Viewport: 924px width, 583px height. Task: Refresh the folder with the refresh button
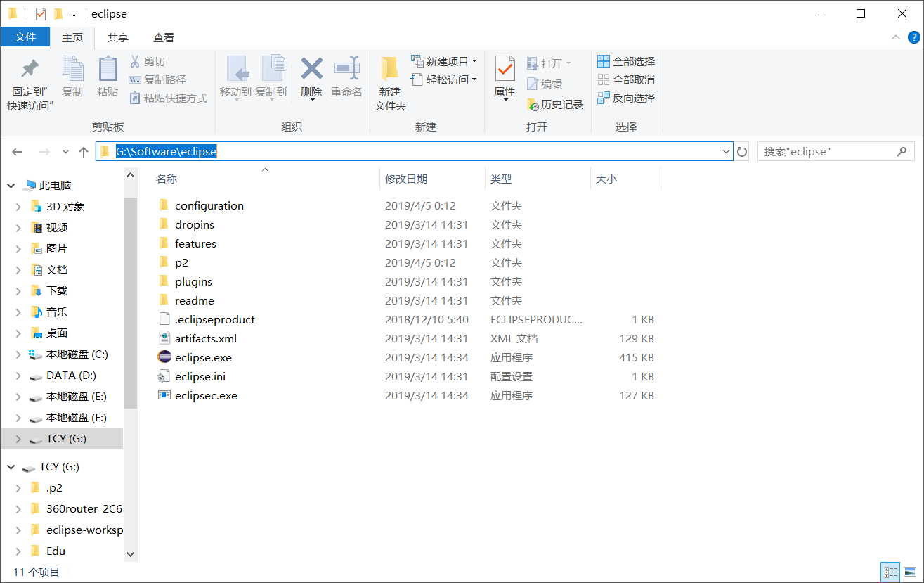point(742,151)
